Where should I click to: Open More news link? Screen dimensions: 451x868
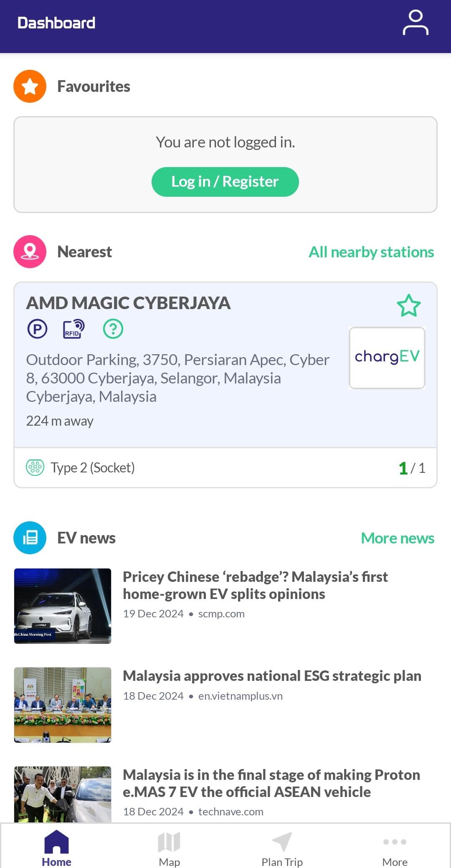click(398, 538)
